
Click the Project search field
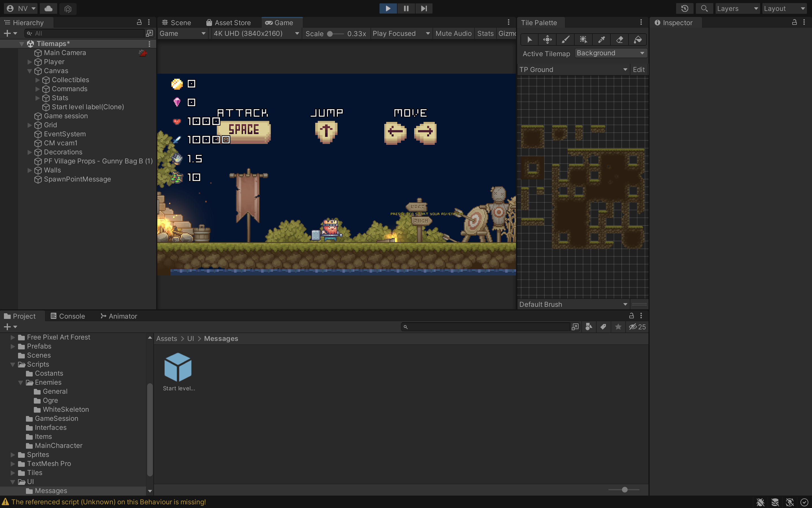coord(486,327)
